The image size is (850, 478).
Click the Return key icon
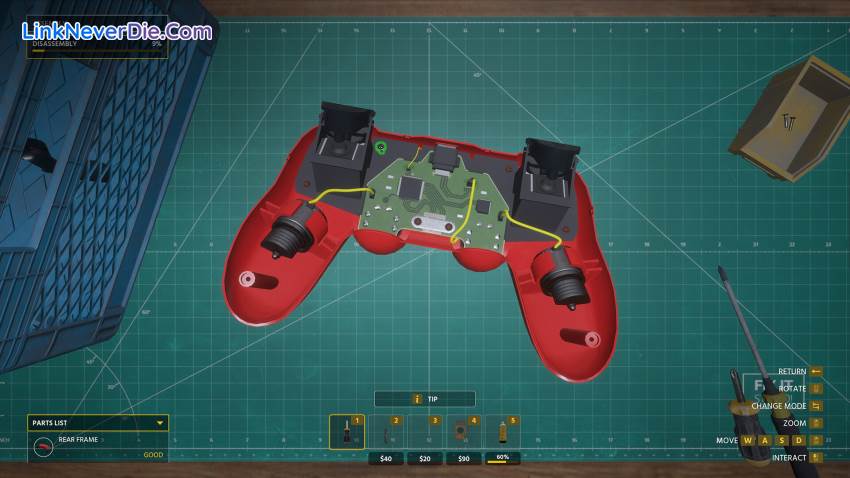click(816, 371)
